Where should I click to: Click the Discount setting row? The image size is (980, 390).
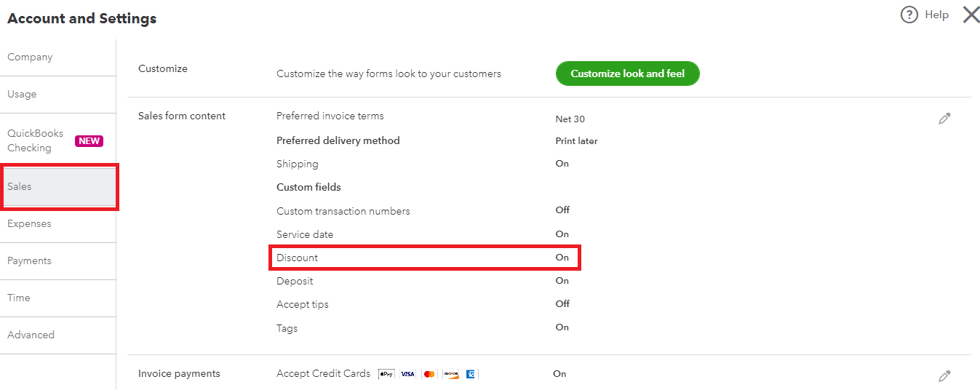pos(426,258)
